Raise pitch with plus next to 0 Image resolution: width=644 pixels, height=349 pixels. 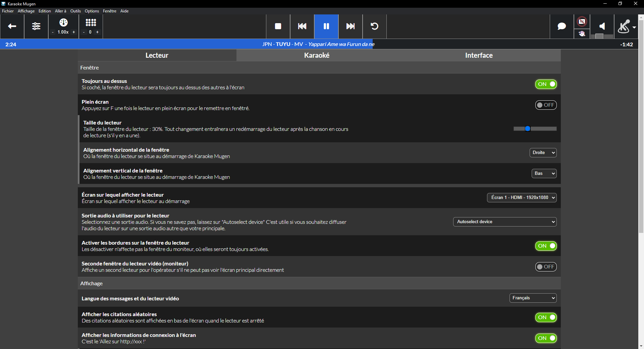pos(98,32)
